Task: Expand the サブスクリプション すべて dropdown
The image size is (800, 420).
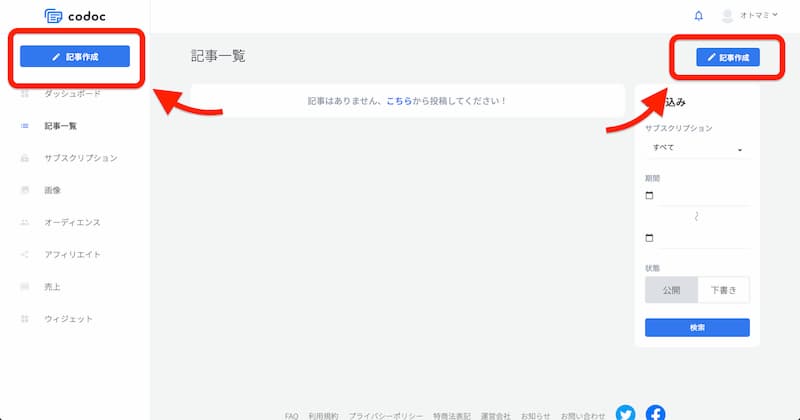Action: [697, 148]
